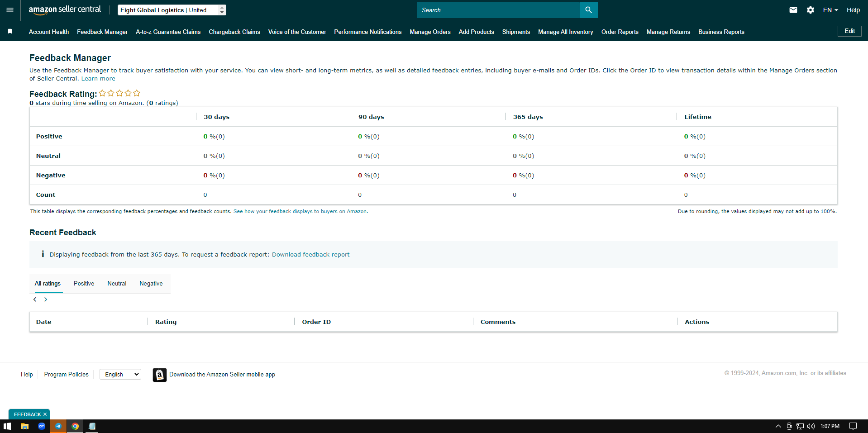868x433 pixels.
Task: Open the hamburger navigation menu
Action: click(x=10, y=10)
